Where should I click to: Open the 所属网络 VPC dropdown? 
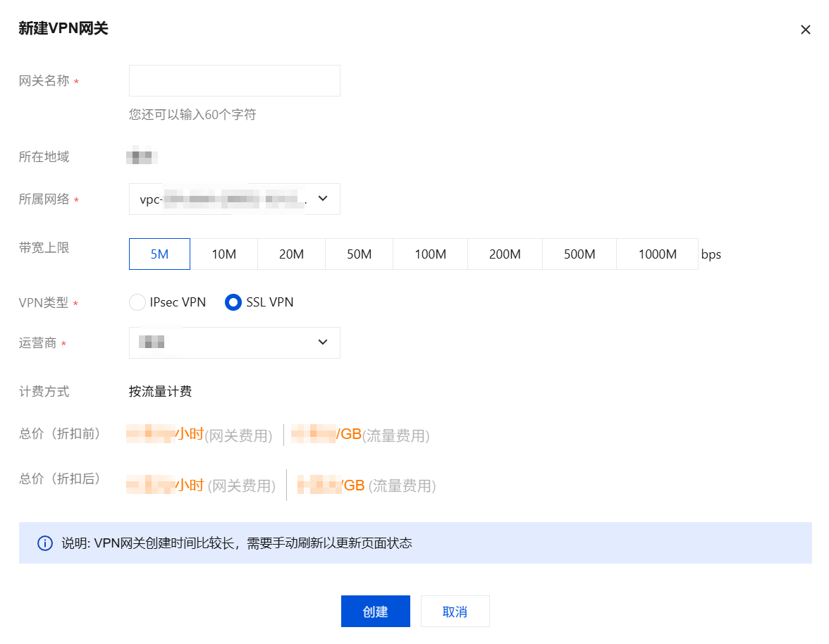tap(234, 199)
